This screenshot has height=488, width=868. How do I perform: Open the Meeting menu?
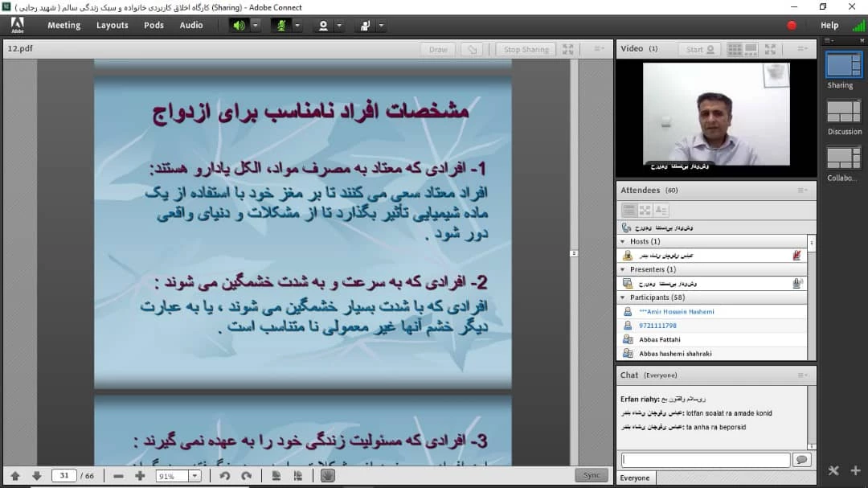click(x=63, y=25)
